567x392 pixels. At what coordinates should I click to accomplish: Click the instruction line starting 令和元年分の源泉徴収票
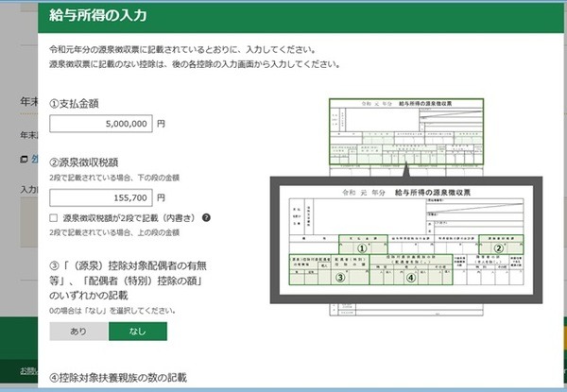point(183,49)
